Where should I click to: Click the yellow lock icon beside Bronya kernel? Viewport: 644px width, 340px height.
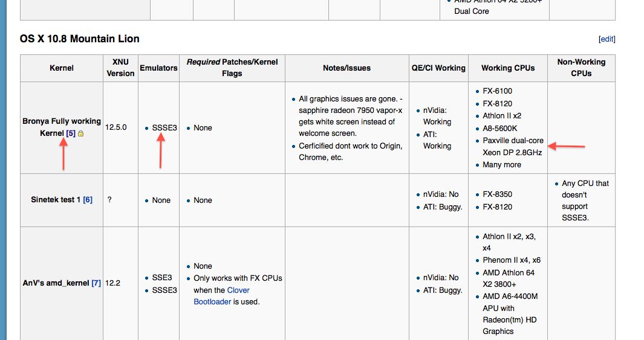(81, 133)
